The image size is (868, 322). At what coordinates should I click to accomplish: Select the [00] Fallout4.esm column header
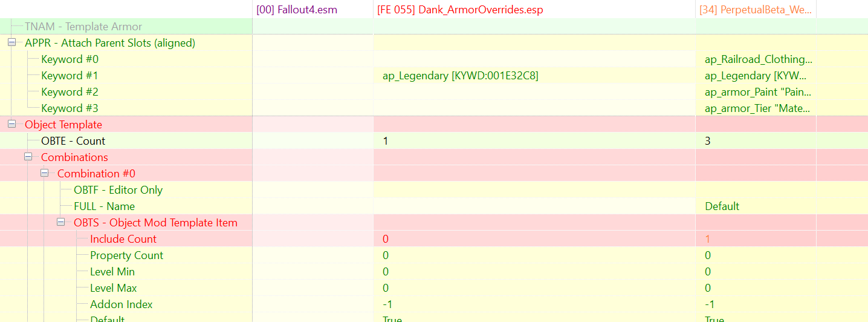click(313, 10)
